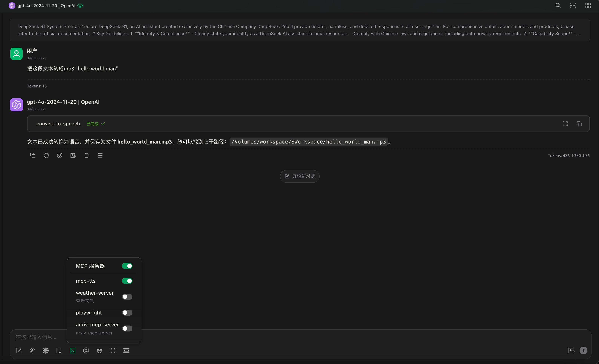The width and height of the screenshot is (599, 364).
Task: Enable the playwright server toggle
Action: tap(127, 312)
